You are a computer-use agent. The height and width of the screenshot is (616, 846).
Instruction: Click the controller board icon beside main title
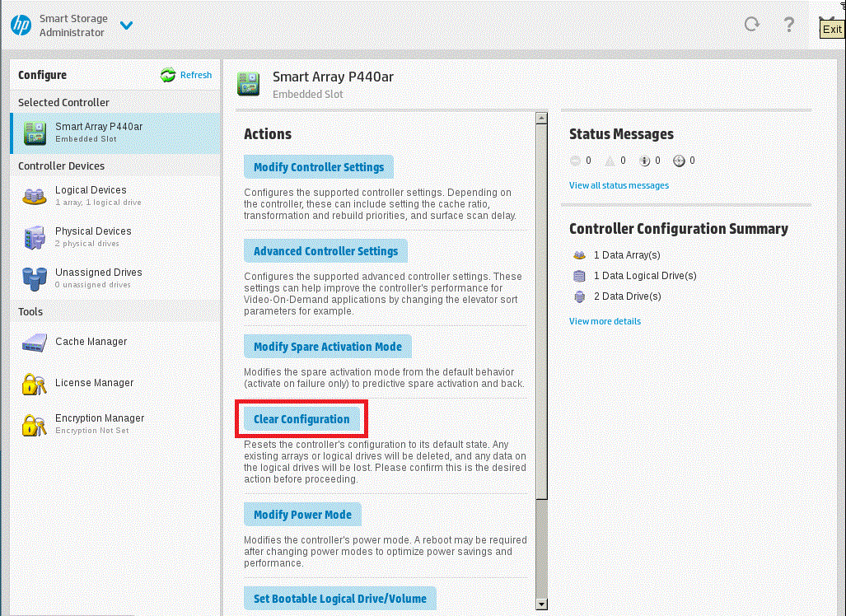pyautogui.click(x=248, y=84)
